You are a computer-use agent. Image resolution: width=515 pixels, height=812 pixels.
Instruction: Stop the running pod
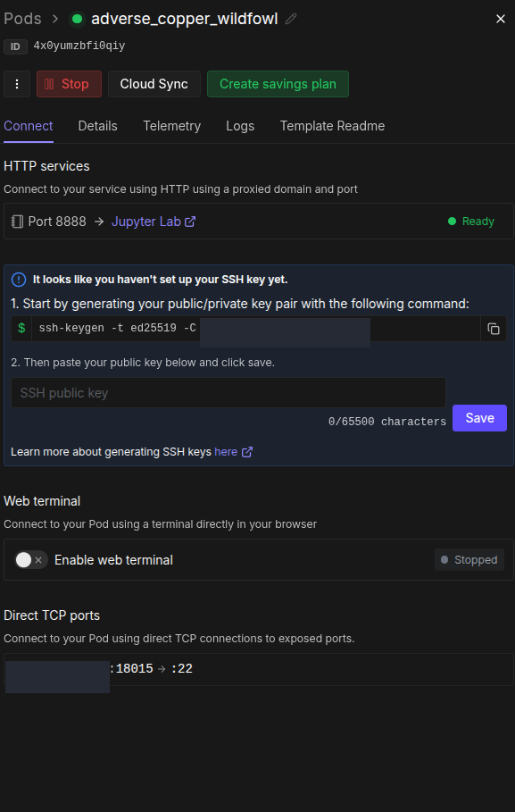[x=69, y=84]
